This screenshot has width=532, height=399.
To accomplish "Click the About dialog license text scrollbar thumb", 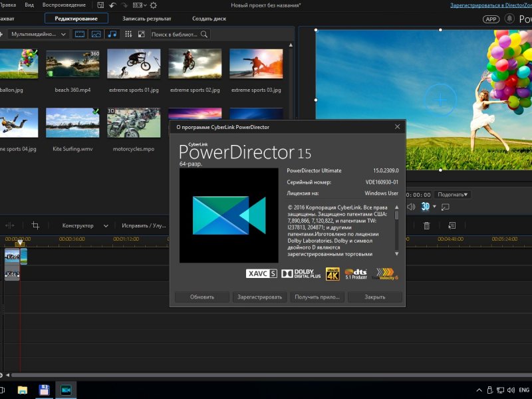I will (x=396, y=215).
